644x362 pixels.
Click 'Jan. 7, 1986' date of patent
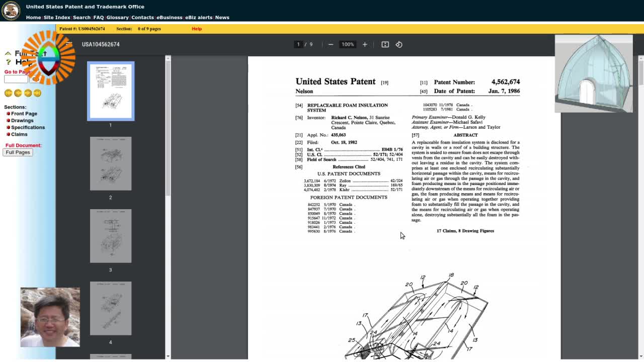pos(504,92)
